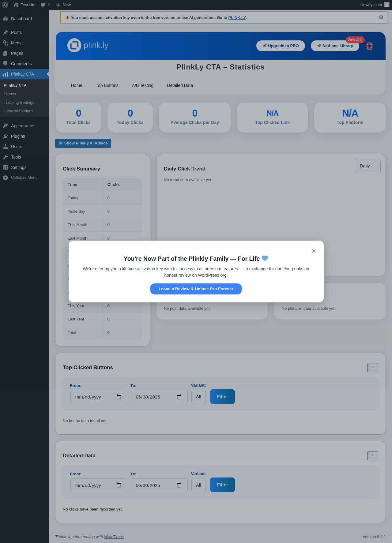392x543 pixels.
Task: Open Dashboard in sidebar
Action: 24,19
